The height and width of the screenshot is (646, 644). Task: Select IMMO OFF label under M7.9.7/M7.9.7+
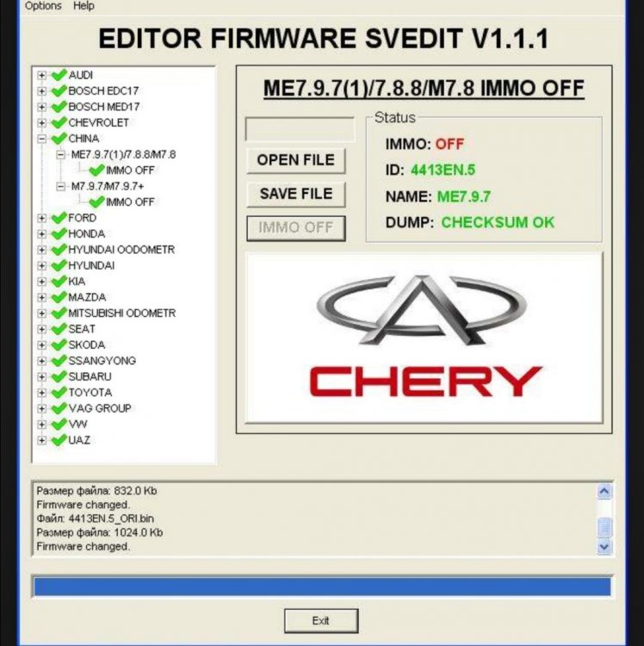[130, 202]
